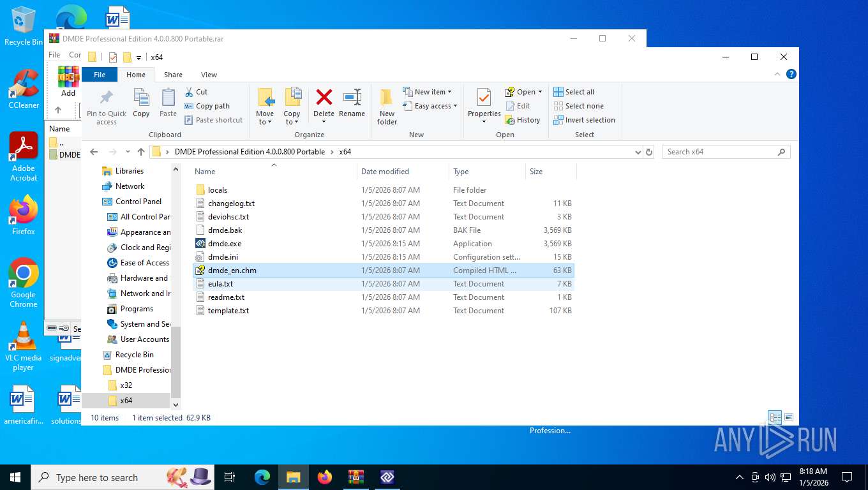Click Paste shortcut option
Screen dimensions: 868x490
click(214, 120)
